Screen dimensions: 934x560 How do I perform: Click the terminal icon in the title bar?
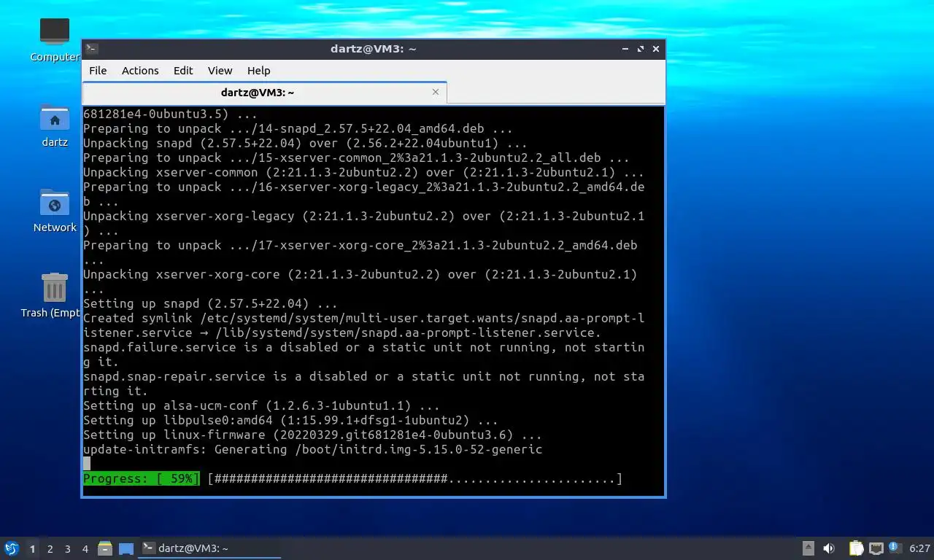point(92,49)
